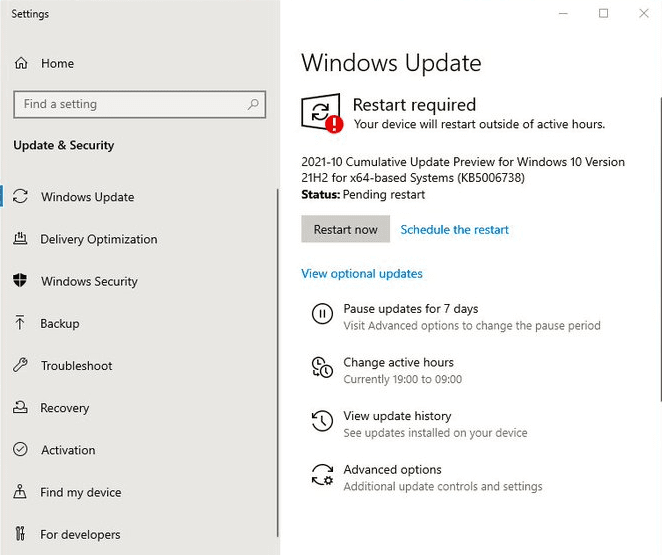The width and height of the screenshot is (662, 555).
Task: Click the update history clock icon
Action: coord(322,421)
